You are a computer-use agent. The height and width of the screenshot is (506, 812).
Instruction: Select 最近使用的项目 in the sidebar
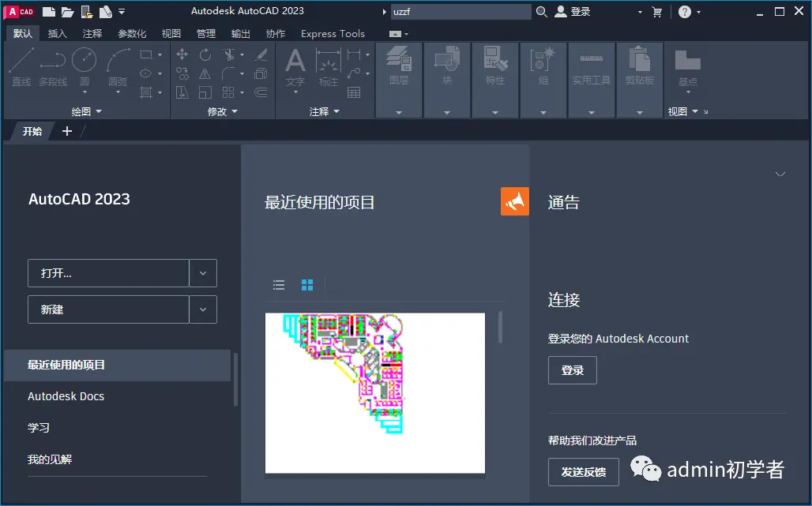[x=117, y=365]
